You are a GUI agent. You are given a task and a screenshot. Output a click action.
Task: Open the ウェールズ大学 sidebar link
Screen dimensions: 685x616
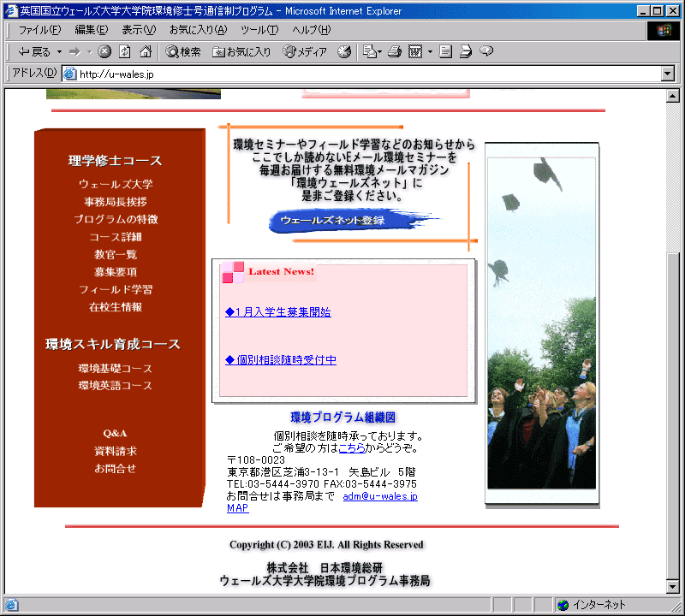116,184
